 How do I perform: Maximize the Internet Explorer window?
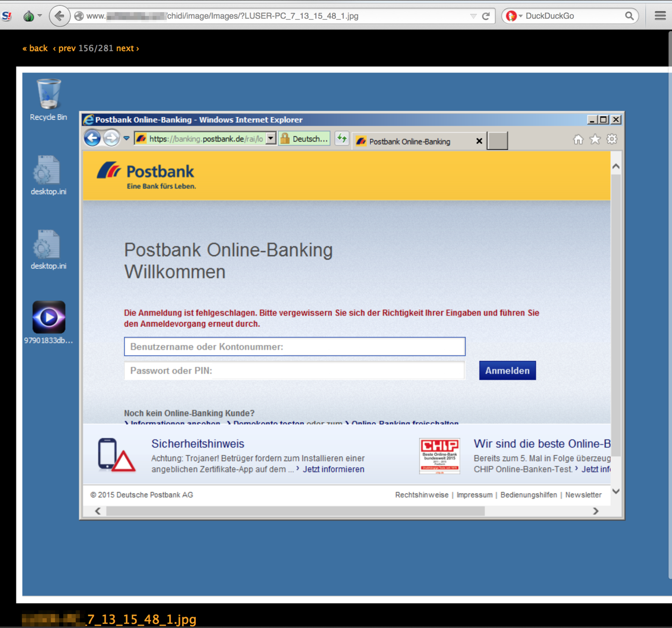pyautogui.click(x=604, y=120)
